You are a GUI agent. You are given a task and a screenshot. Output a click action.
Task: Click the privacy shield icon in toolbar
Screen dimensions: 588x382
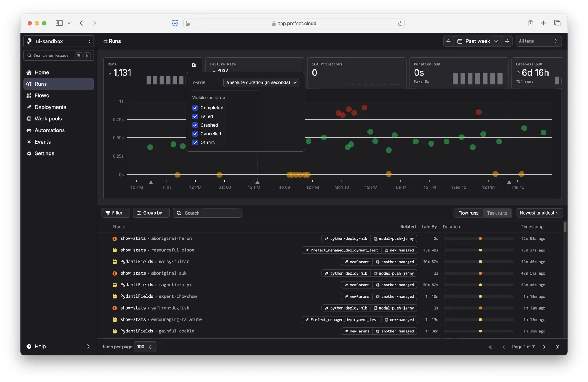175,23
